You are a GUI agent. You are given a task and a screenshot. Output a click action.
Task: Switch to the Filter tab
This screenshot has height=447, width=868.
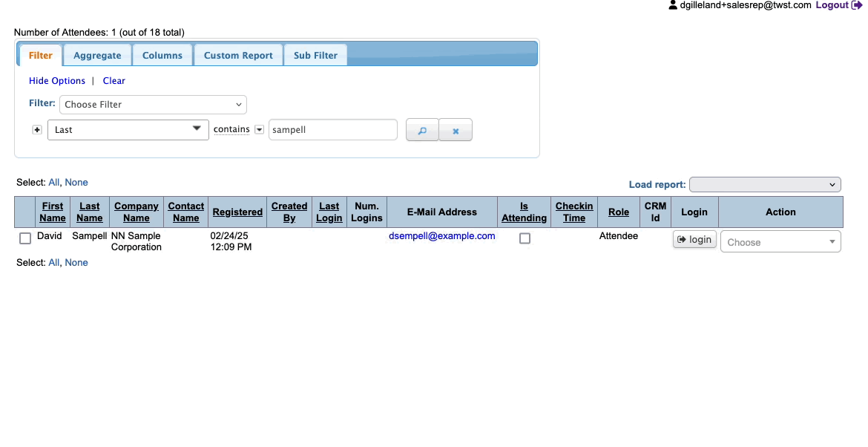[x=40, y=56]
